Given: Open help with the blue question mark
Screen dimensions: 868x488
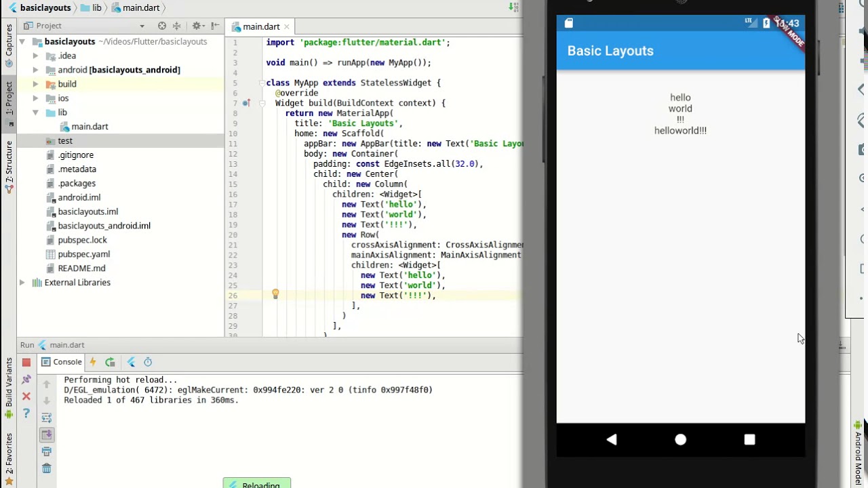Looking at the screenshot, I should 26,413.
